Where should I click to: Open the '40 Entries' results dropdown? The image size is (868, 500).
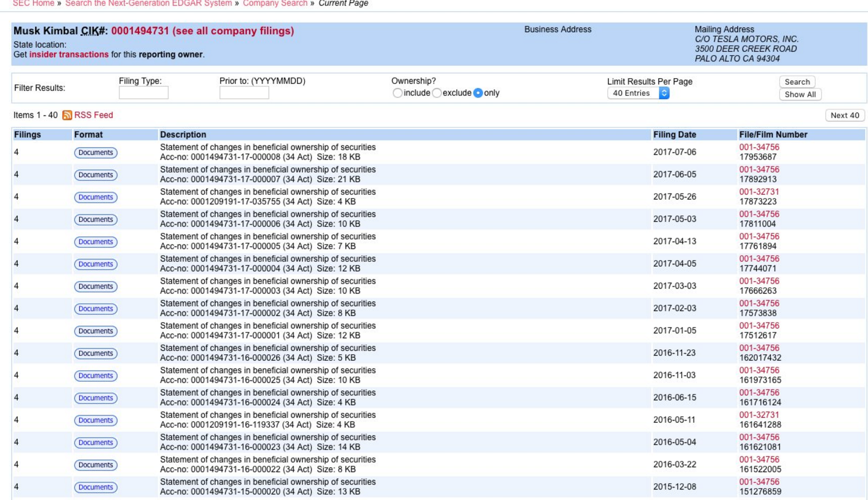pos(638,93)
